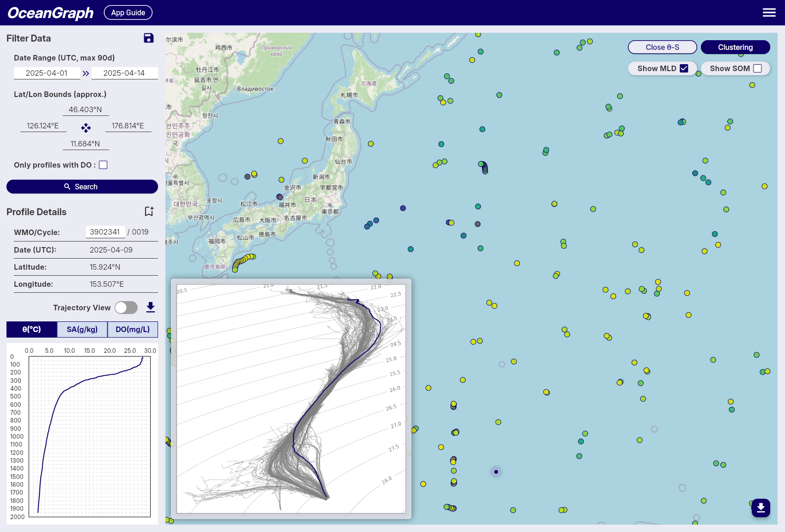Click the double-chevron between date fields
Viewport: 785px width, 532px height.
(x=86, y=73)
